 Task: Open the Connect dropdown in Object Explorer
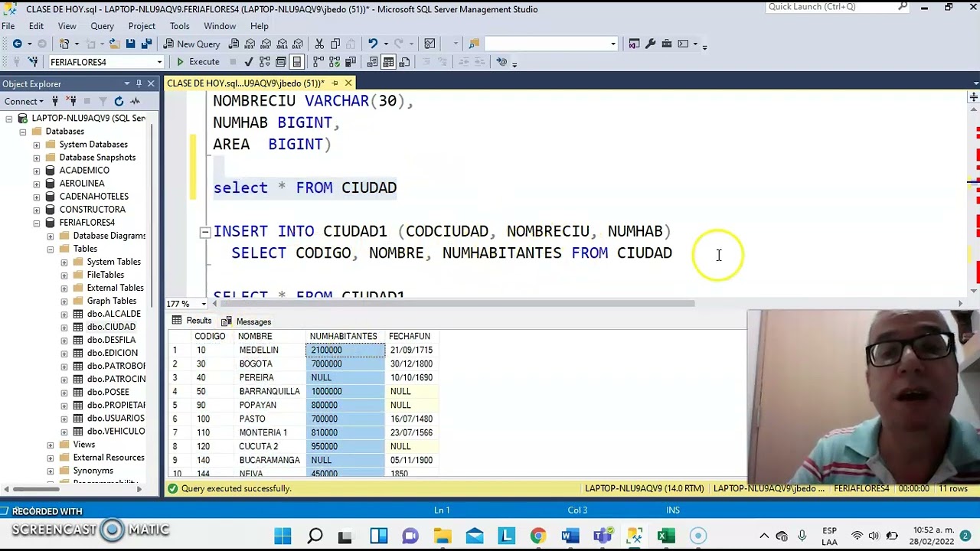(x=24, y=101)
